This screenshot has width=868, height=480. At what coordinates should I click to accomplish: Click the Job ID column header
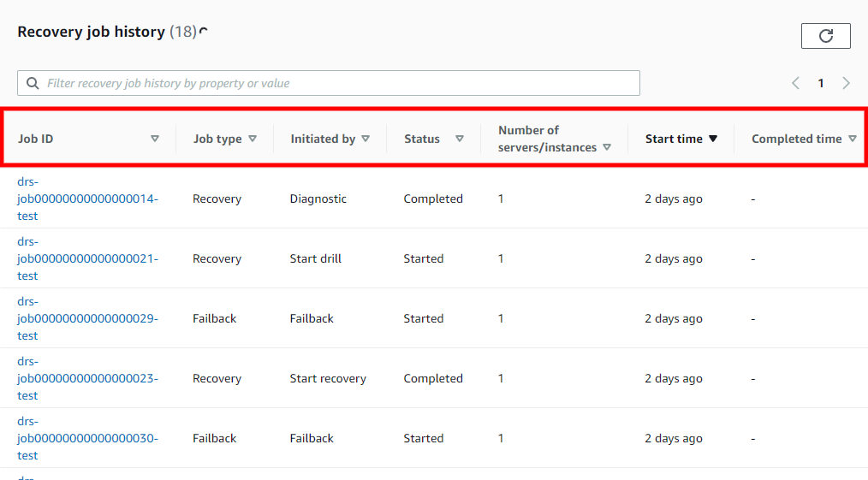[35, 139]
